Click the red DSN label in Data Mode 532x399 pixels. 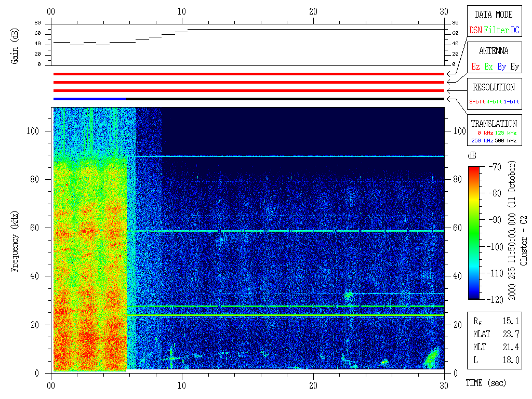[475, 31]
